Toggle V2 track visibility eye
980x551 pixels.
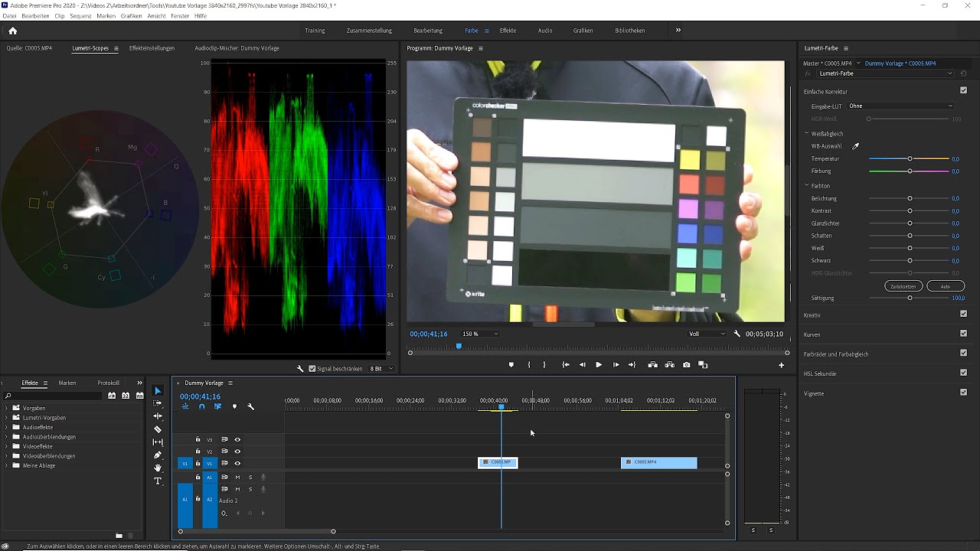click(237, 452)
